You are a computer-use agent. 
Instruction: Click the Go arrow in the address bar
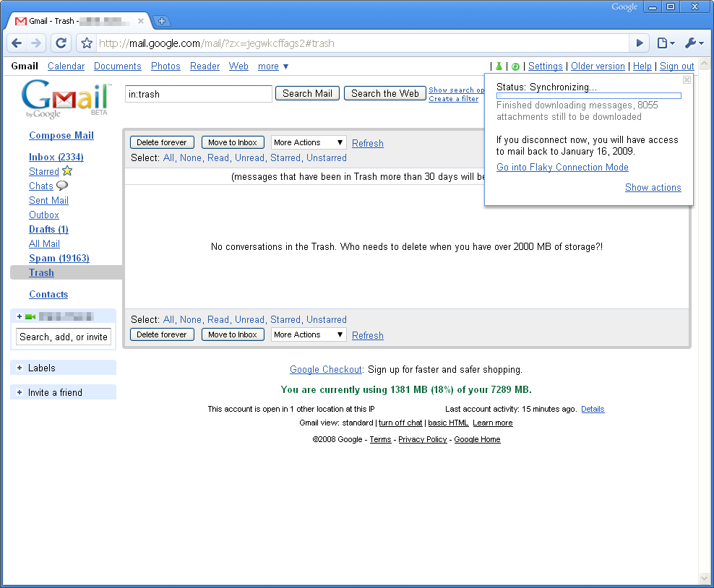(x=640, y=43)
